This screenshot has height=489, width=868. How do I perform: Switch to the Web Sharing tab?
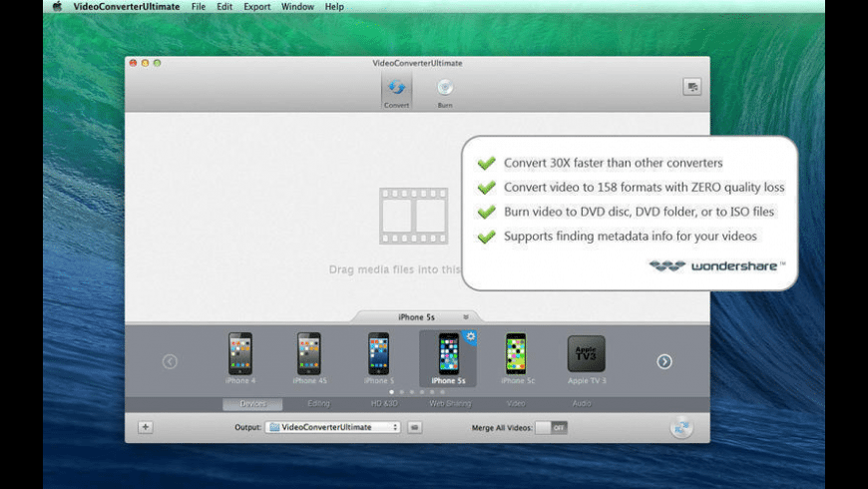(x=450, y=404)
